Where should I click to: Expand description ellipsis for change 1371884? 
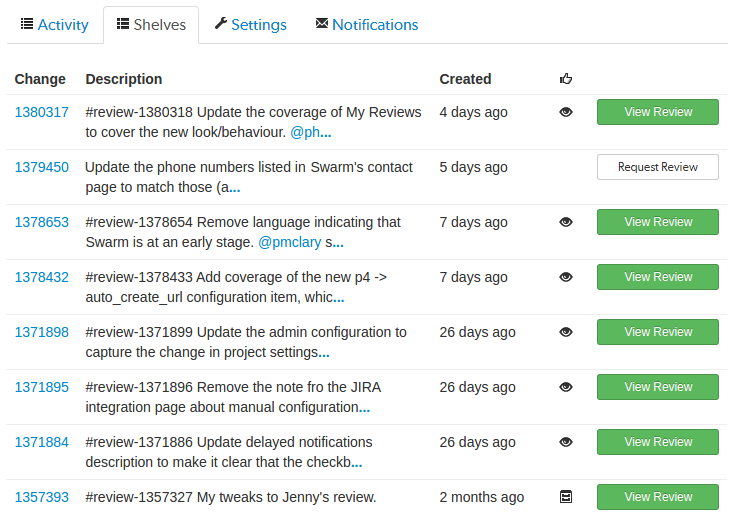[356, 463]
